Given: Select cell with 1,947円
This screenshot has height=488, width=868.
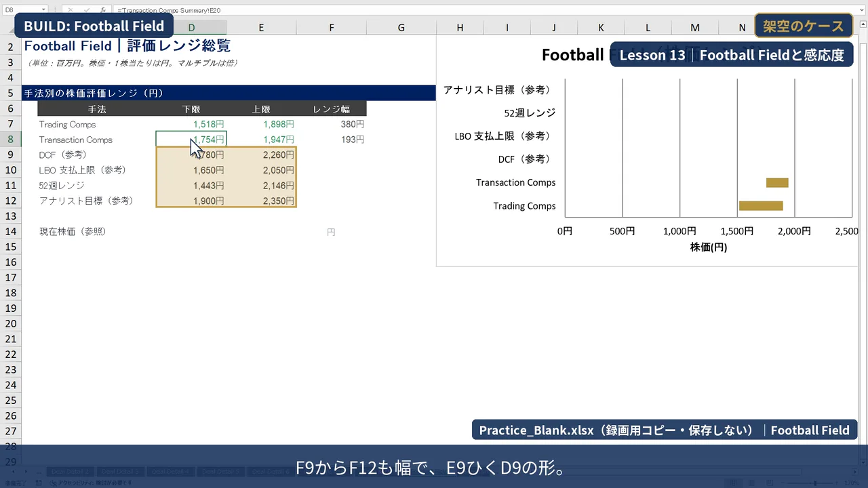Looking at the screenshot, I should pyautogui.click(x=261, y=140).
